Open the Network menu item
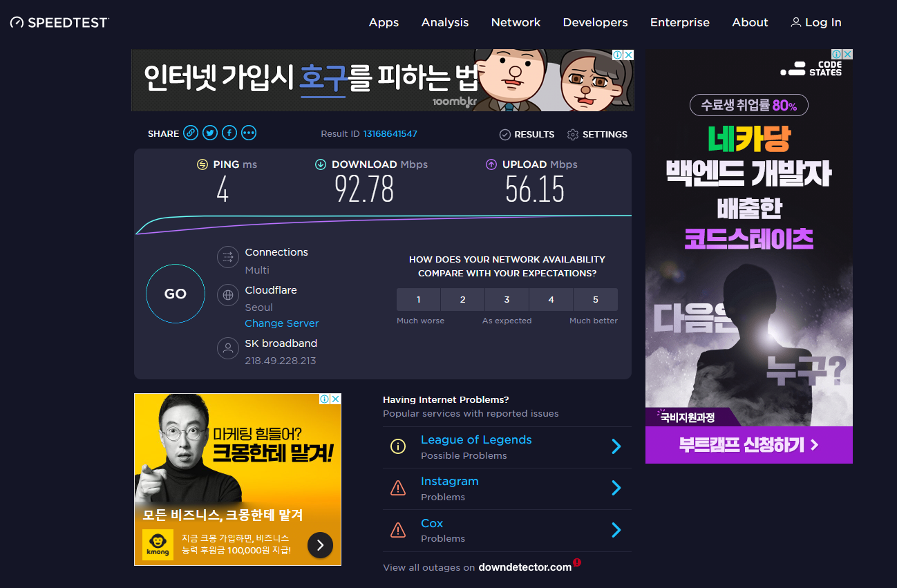Screen dimensions: 897x588 (516, 23)
